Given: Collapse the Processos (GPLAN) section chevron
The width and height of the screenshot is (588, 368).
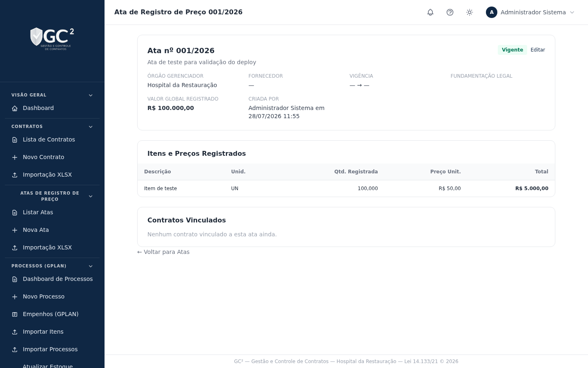Looking at the screenshot, I should pyautogui.click(x=91, y=266).
